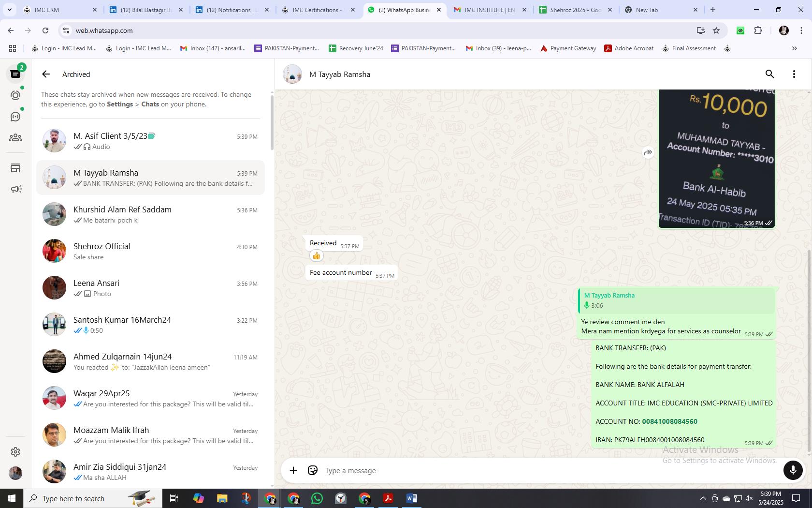Open the Communities icon in sidebar
812x508 pixels.
point(15,138)
